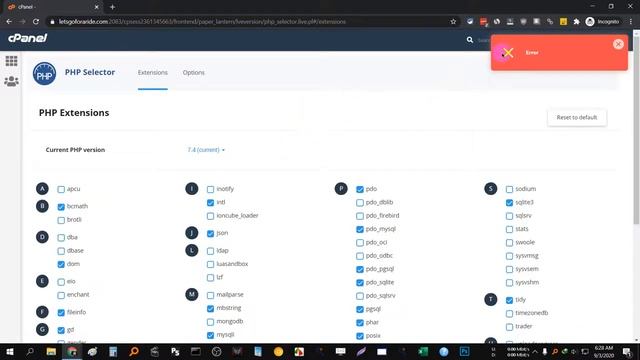The image size is (640, 360).
Task: Switch to the Extensions tab
Action: (x=153, y=72)
